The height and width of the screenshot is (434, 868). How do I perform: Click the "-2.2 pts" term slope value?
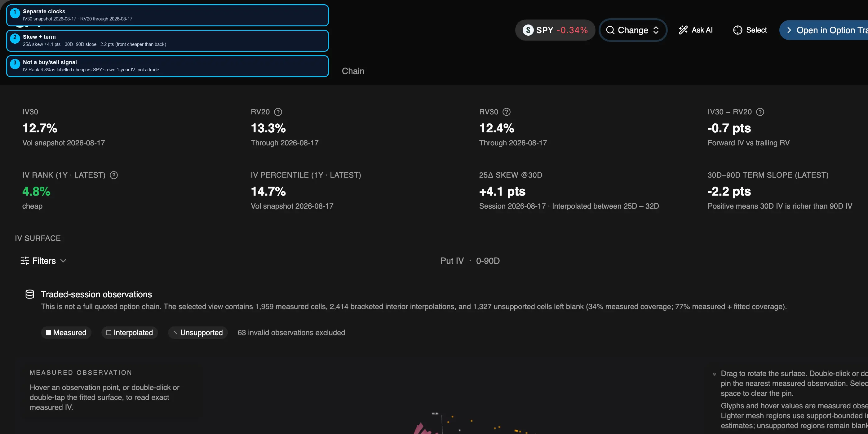point(729,191)
